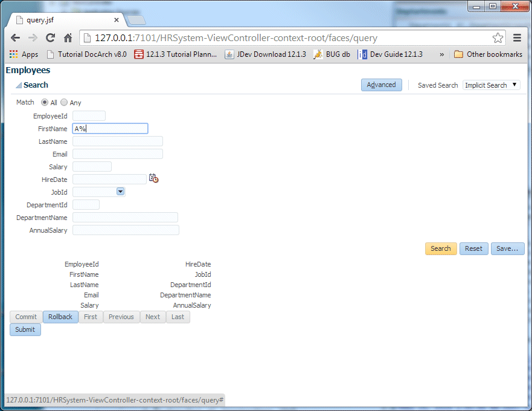
Task: Select the Match Any radio button
Action: tap(64, 102)
